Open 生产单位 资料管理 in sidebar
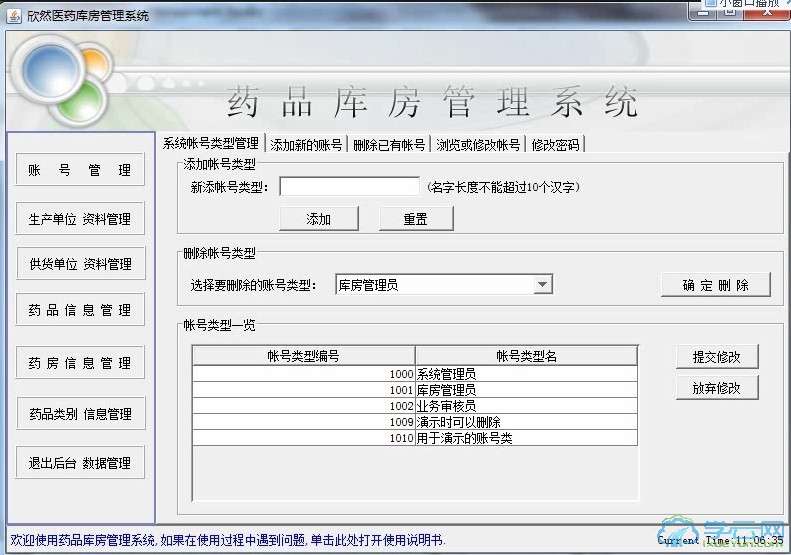The height and width of the screenshot is (555, 791). (80, 218)
